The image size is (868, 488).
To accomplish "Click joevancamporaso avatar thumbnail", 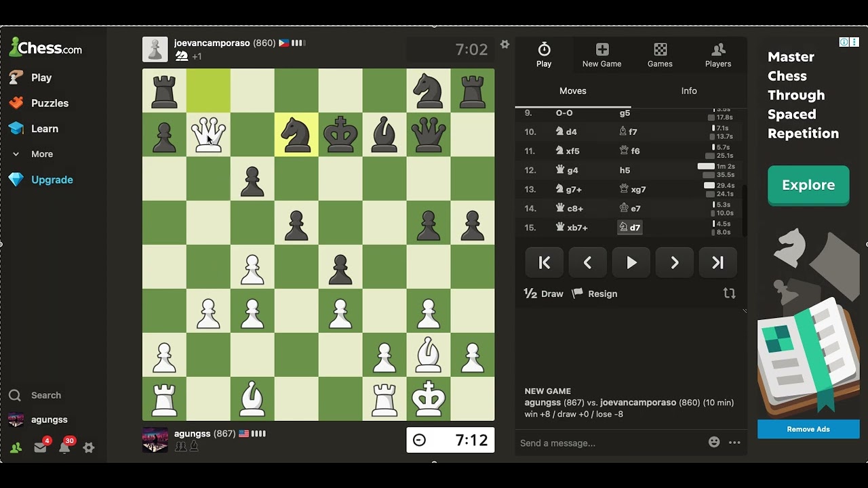I will point(155,49).
